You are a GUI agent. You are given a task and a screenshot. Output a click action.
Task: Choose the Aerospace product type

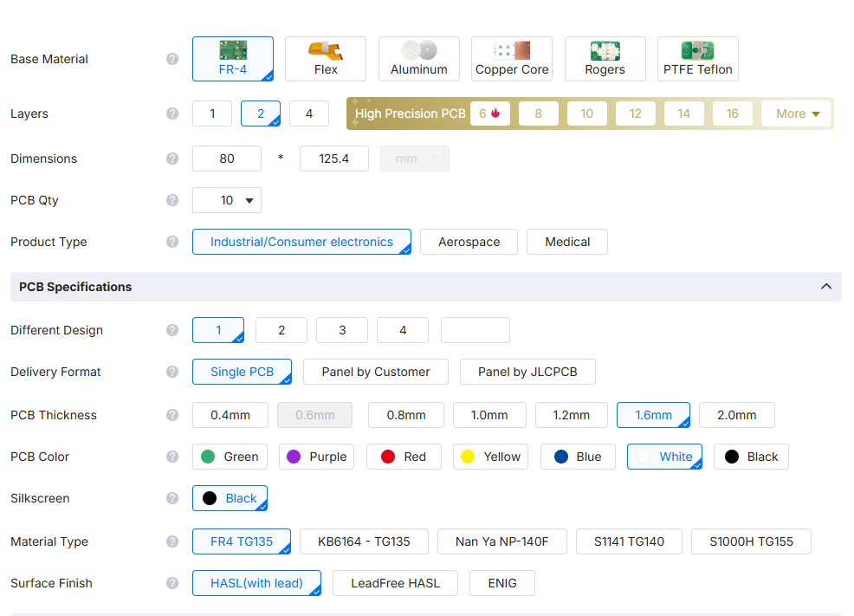[469, 242]
